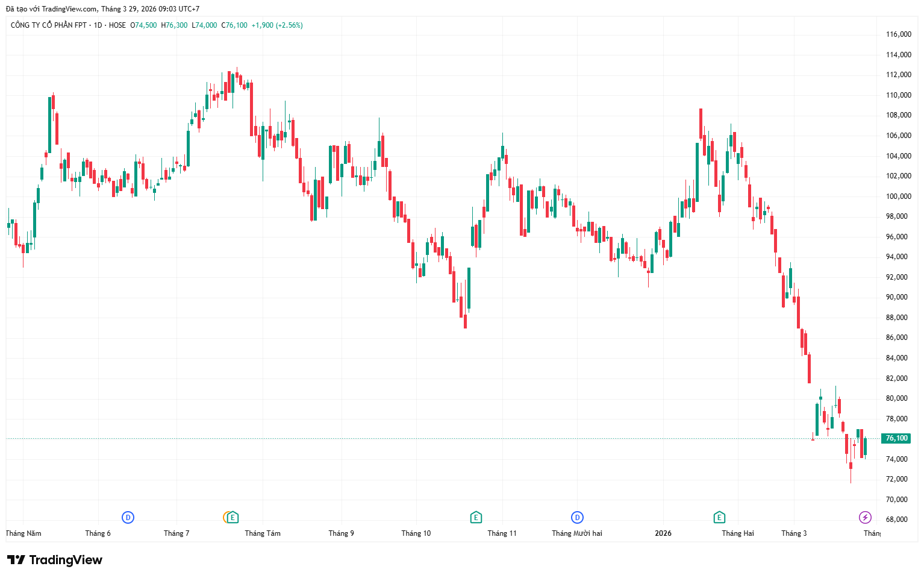The image size is (924, 578).
Task: Click the 100,000 level on price axis
Action: click(898, 196)
